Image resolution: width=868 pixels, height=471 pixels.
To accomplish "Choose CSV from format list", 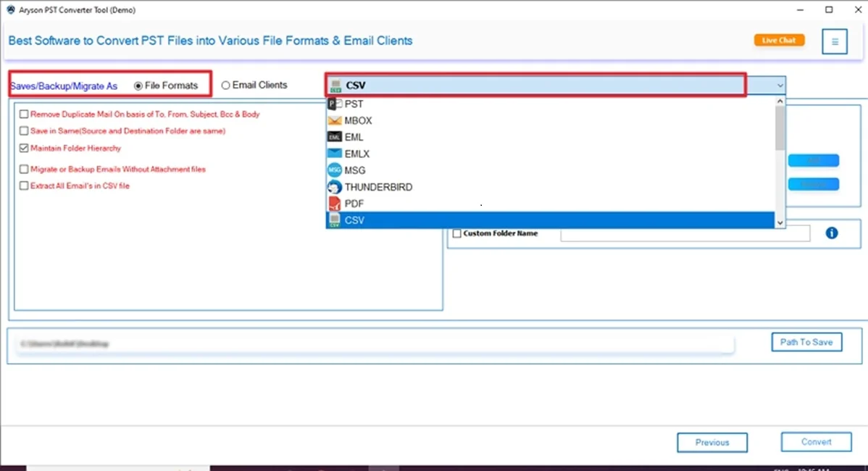I will pos(550,220).
